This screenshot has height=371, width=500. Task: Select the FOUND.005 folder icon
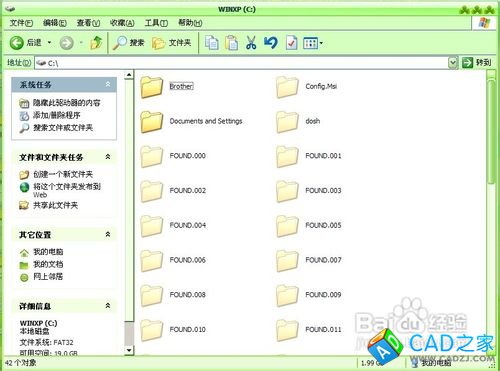pos(287,226)
